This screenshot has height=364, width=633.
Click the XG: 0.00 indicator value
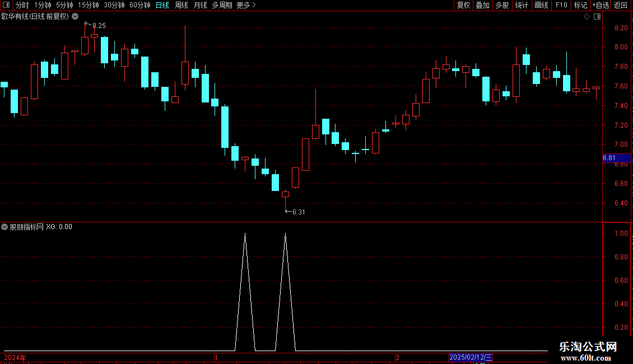point(59,227)
